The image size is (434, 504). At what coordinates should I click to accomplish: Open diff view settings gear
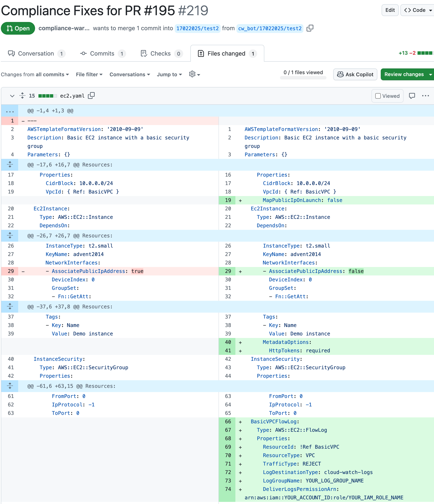click(x=194, y=74)
